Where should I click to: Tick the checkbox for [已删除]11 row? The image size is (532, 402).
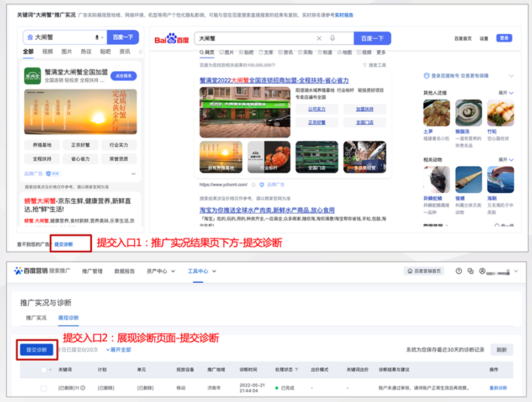click(x=44, y=388)
